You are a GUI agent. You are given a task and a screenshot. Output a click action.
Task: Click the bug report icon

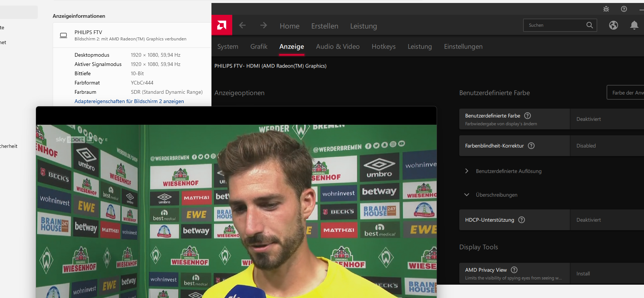tap(606, 9)
